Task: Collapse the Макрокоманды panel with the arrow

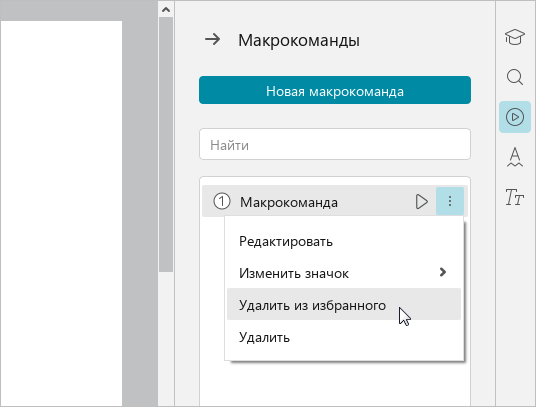Action: (x=212, y=40)
